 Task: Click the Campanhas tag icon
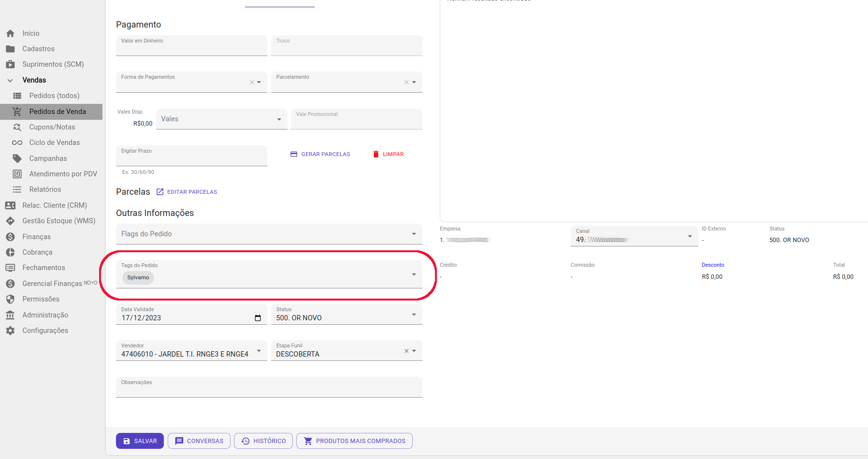coord(17,158)
